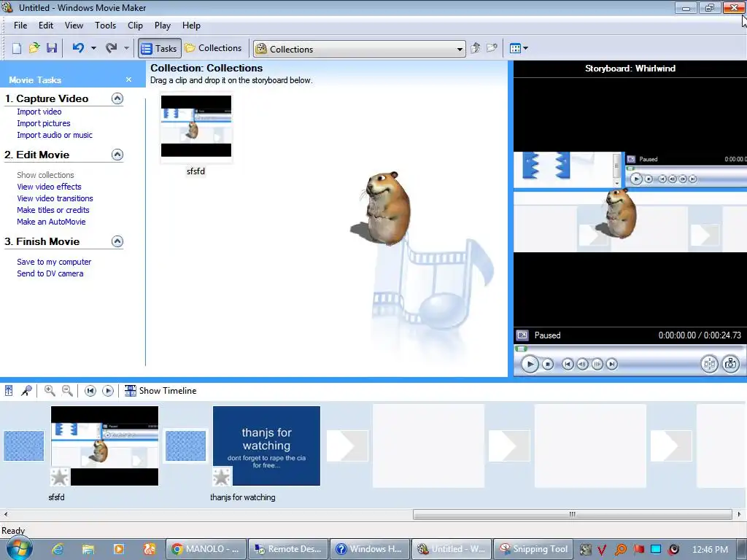Open the Clip menu
This screenshot has height=560, width=747.
[x=135, y=26]
